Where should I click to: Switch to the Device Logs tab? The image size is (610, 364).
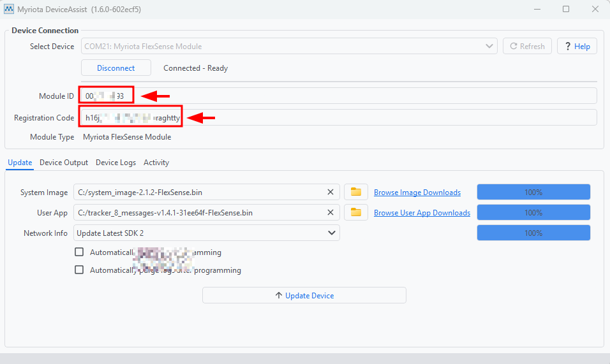coord(116,163)
